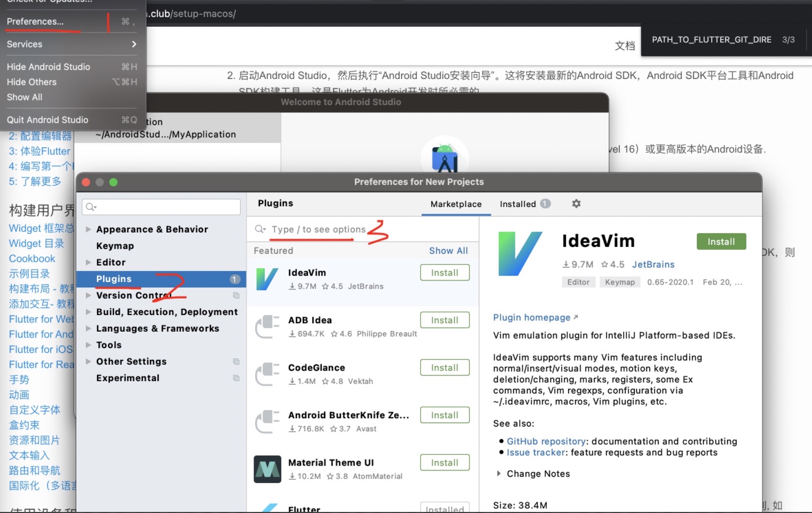Open Widget 目录 link in browser sidebar
The image size is (812, 513).
click(x=36, y=244)
